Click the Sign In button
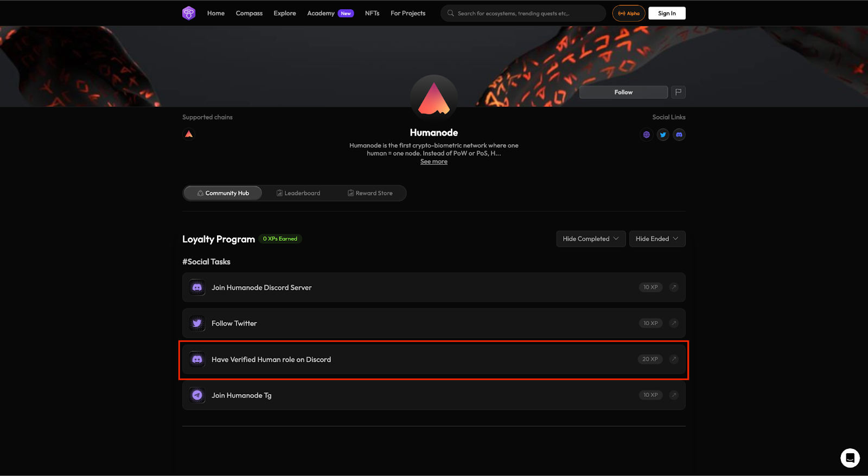Image resolution: width=868 pixels, height=476 pixels. pyautogui.click(x=667, y=13)
